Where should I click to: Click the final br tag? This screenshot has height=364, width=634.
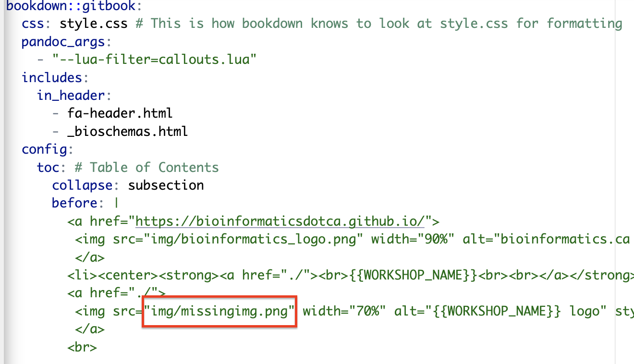click(x=82, y=347)
